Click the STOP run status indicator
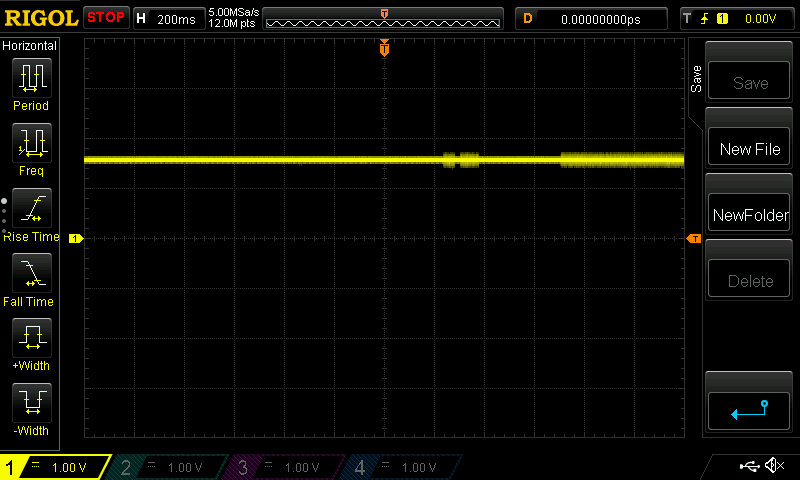 tap(106, 17)
